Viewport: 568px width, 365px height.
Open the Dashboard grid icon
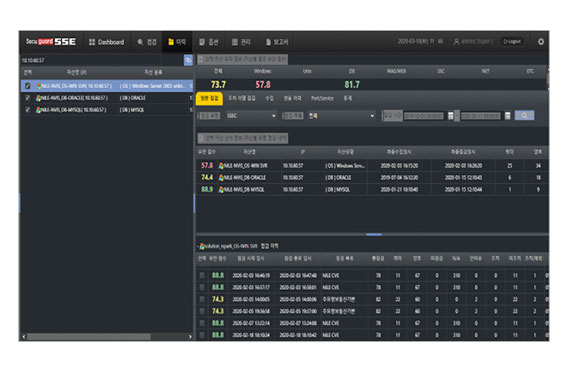[92, 42]
